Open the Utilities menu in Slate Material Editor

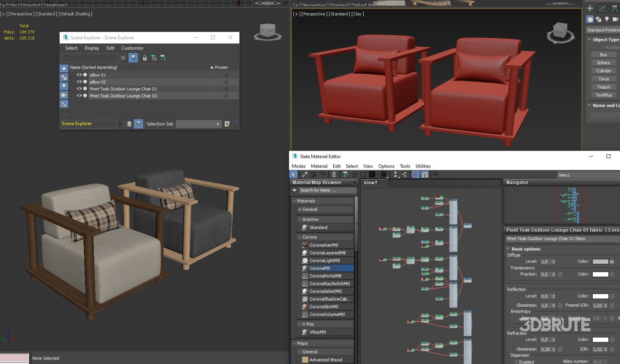[423, 166]
